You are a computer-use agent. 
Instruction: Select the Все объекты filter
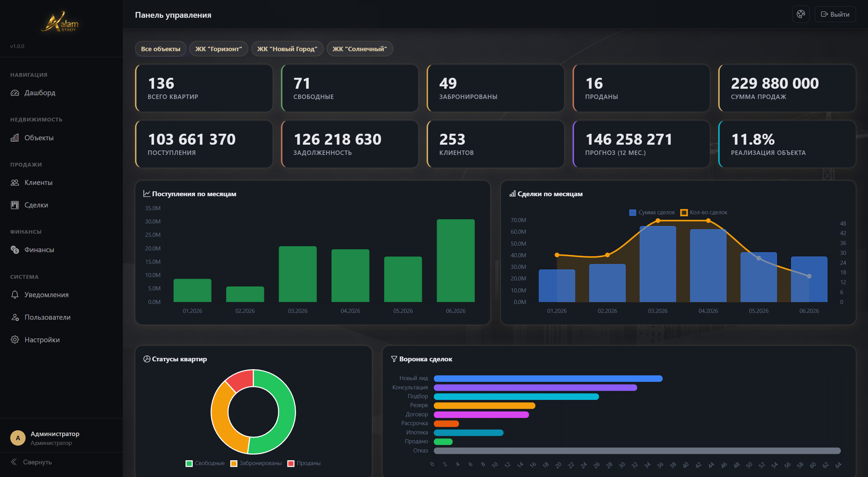(161, 49)
